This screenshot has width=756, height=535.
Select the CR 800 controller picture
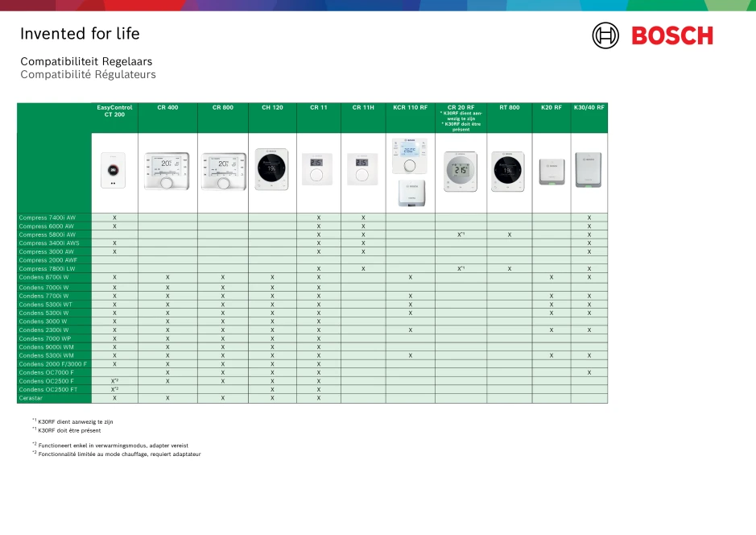(x=223, y=171)
